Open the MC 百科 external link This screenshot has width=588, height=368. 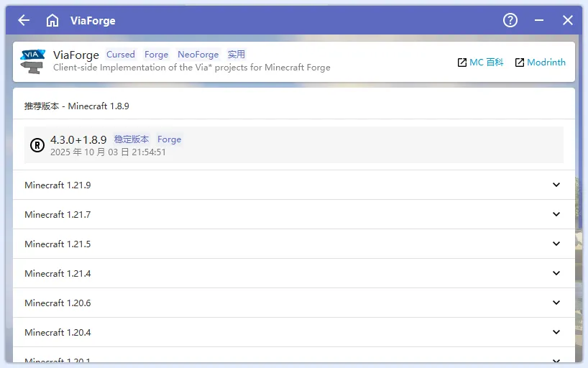[480, 63]
